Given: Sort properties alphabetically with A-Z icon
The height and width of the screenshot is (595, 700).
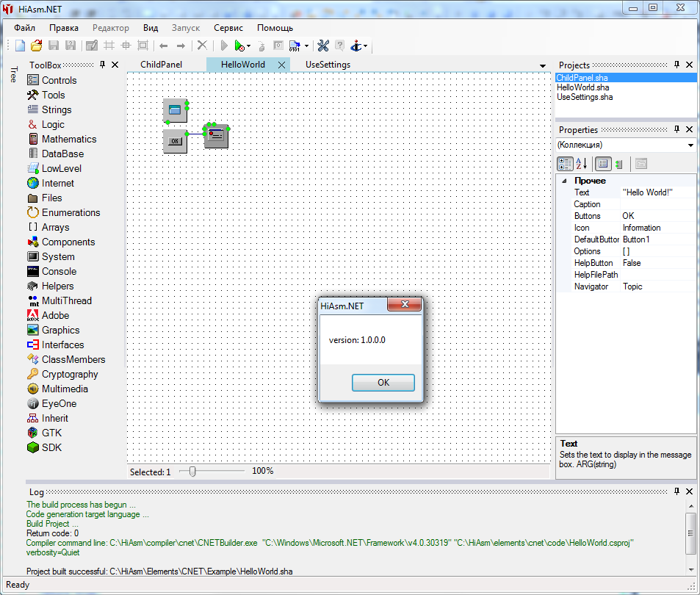Looking at the screenshot, I should pos(581,164).
